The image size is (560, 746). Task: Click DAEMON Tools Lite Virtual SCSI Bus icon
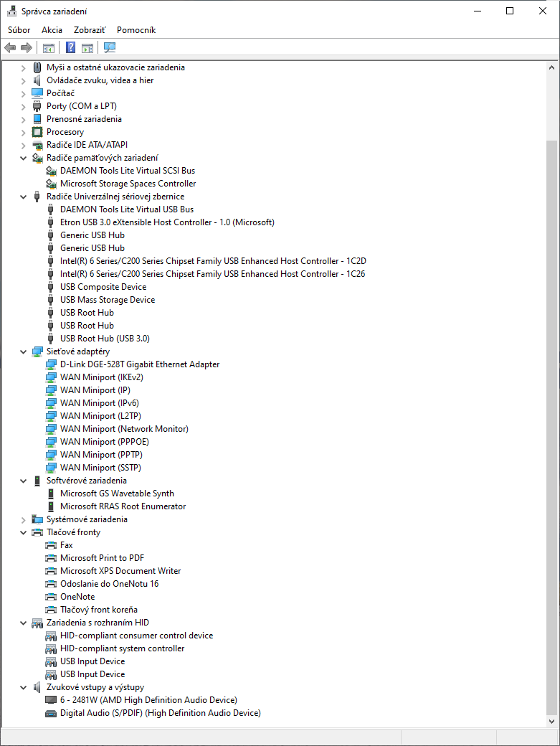click(51, 170)
